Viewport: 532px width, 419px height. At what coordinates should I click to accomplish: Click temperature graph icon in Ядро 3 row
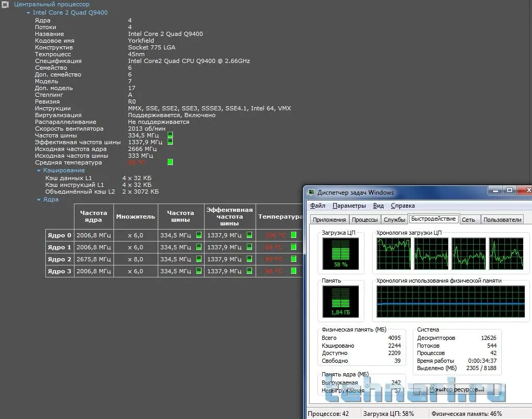[294, 271]
